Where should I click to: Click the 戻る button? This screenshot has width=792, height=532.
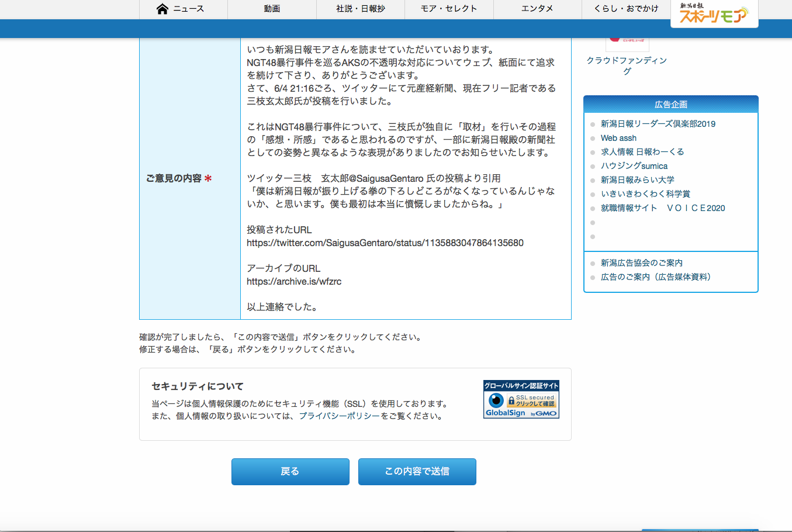pyautogui.click(x=290, y=472)
